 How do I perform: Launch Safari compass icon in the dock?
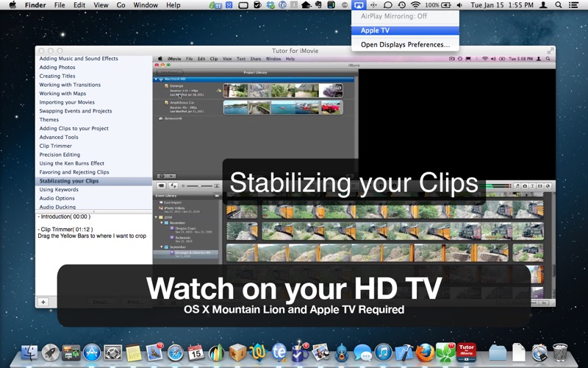[x=175, y=353]
